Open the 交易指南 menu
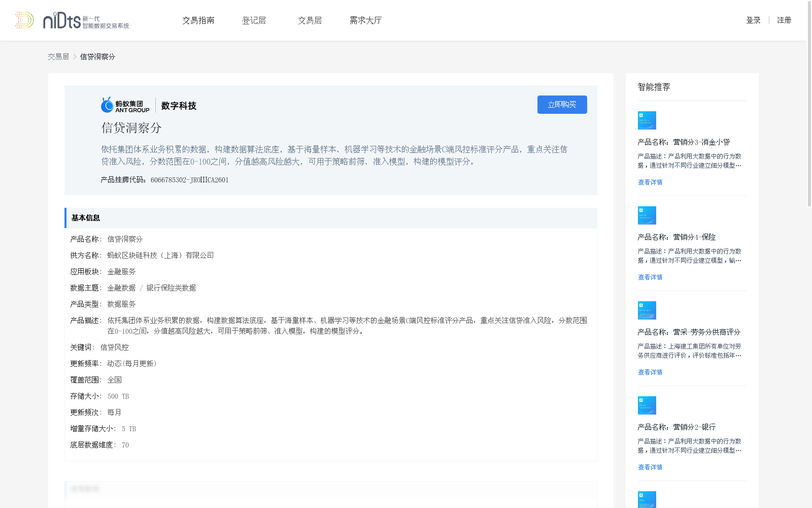The width and height of the screenshot is (812, 508). point(198,20)
